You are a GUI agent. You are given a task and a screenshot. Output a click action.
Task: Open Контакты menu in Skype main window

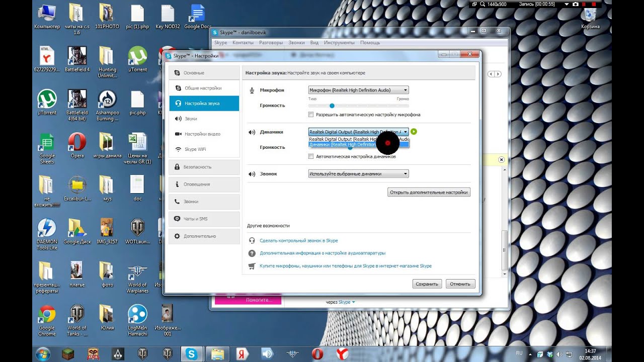[243, 43]
